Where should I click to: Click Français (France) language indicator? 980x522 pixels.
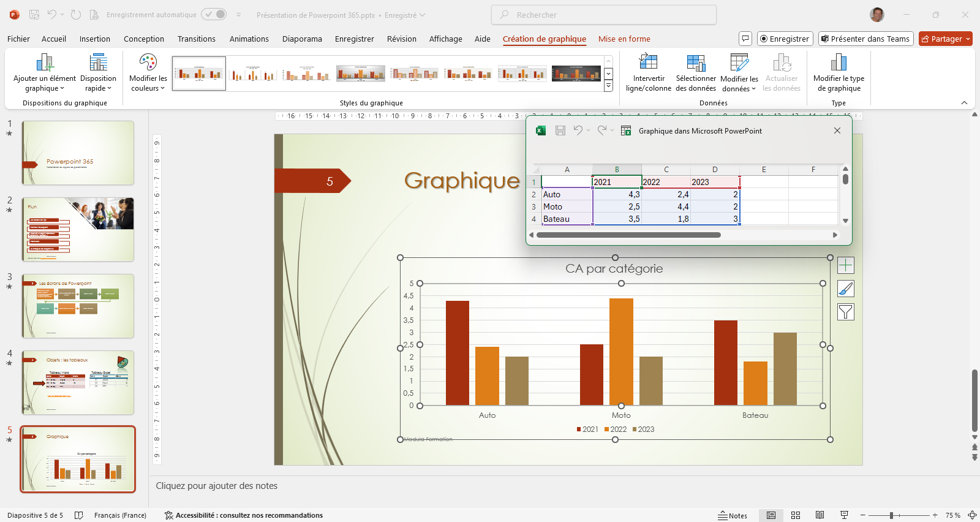click(x=120, y=515)
